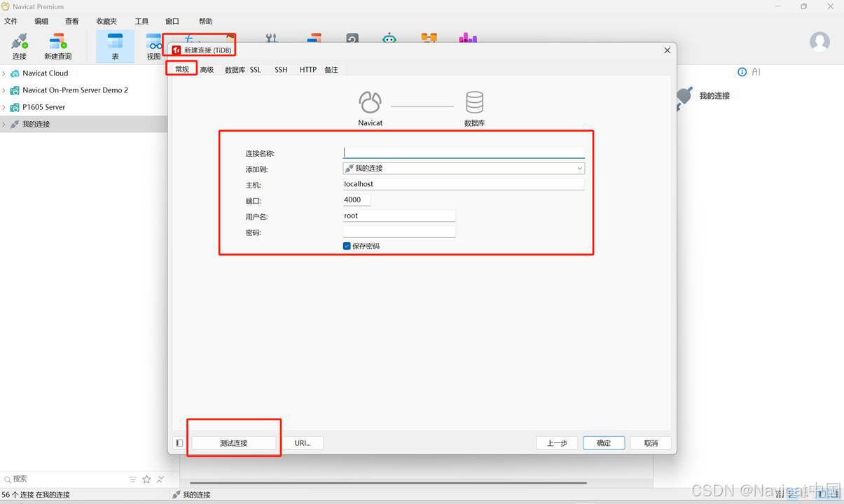Image resolution: width=844 pixels, height=504 pixels.
Task: Click the orange model diagram toolbar icon
Action: point(429,39)
